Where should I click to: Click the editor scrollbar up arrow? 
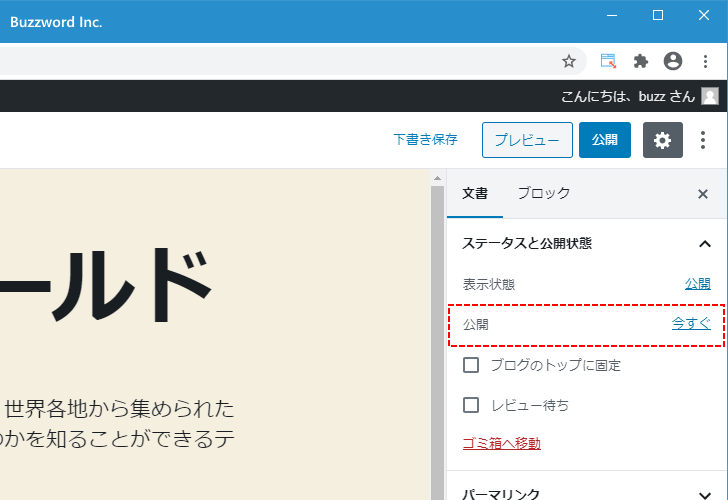pyautogui.click(x=437, y=178)
